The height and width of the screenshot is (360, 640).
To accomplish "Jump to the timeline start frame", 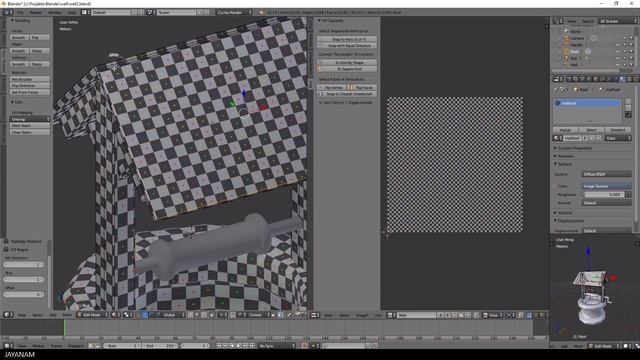I will [220, 345].
